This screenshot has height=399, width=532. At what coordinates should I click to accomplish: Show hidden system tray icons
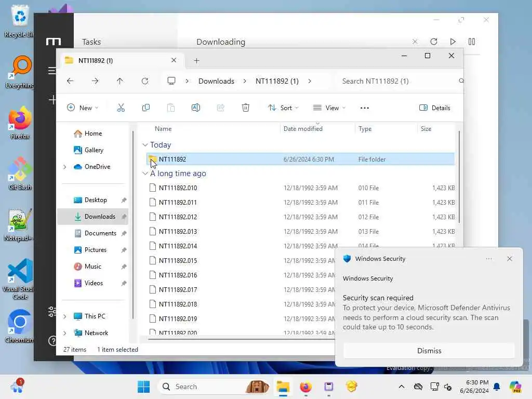pyautogui.click(x=402, y=387)
